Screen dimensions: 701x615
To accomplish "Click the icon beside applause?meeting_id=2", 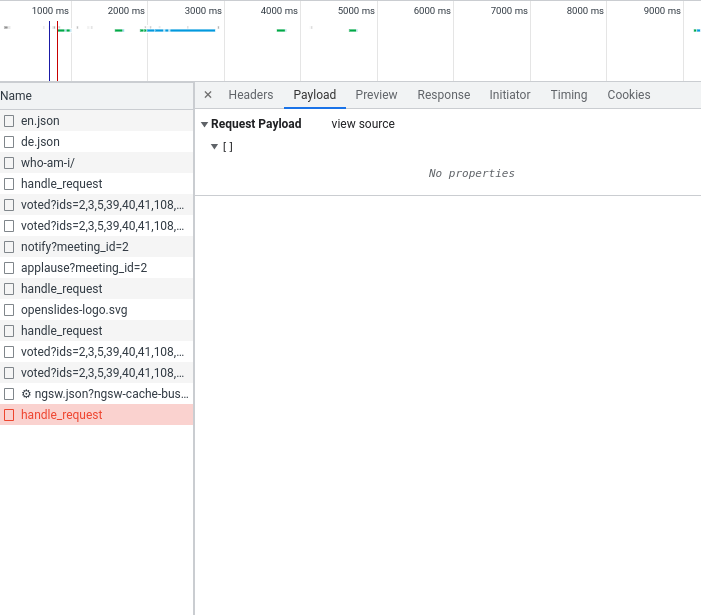I will click(9, 268).
